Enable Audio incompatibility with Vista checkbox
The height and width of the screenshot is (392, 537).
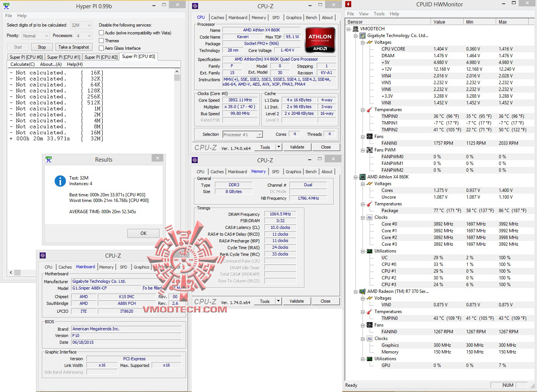101,33
